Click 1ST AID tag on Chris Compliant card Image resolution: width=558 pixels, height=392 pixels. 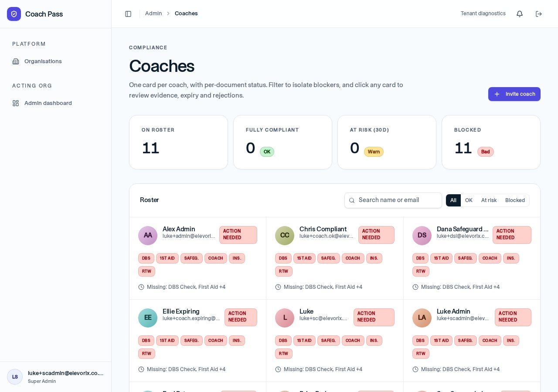(304, 258)
